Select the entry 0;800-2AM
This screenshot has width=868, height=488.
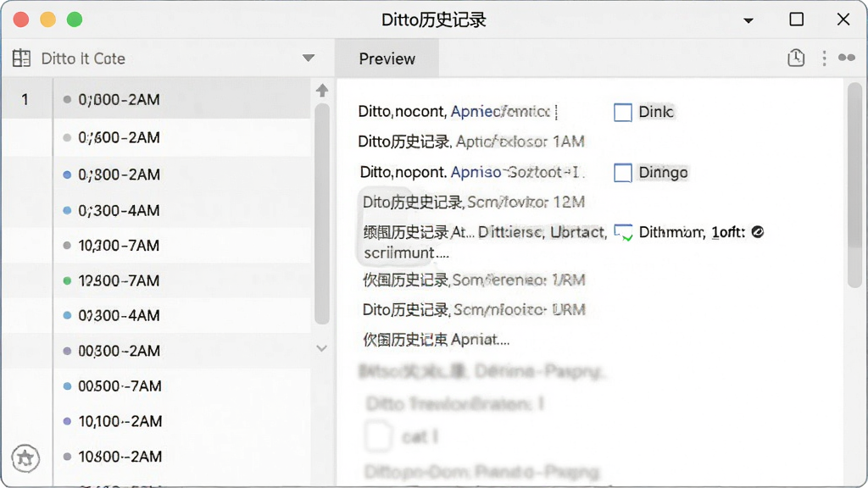(181, 175)
